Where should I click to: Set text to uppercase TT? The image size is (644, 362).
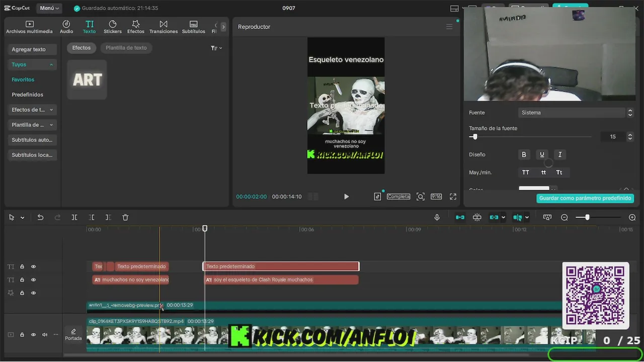(x=526, y=172)
